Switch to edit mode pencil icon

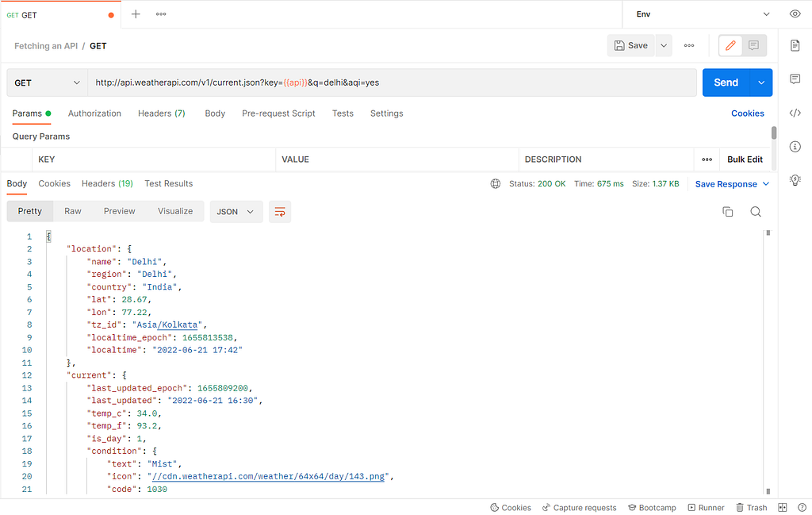pos(730,45)
